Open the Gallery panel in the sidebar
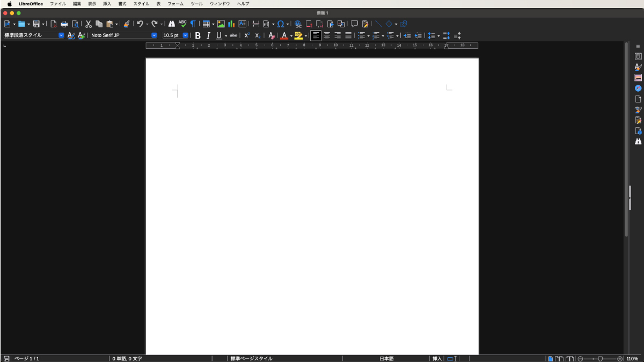 (638, 78)
